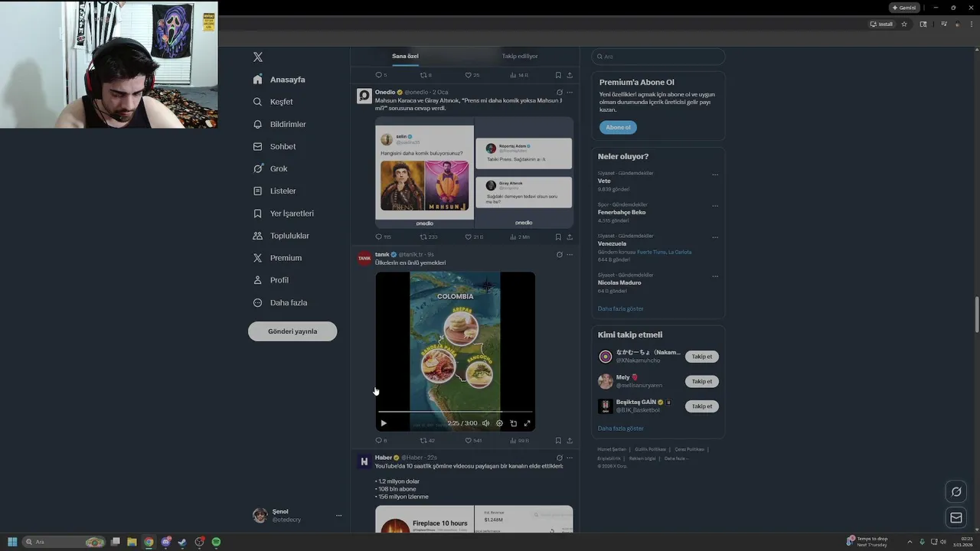Open Steam from the taskbar
Screen dimensions: 980x551
182,542
